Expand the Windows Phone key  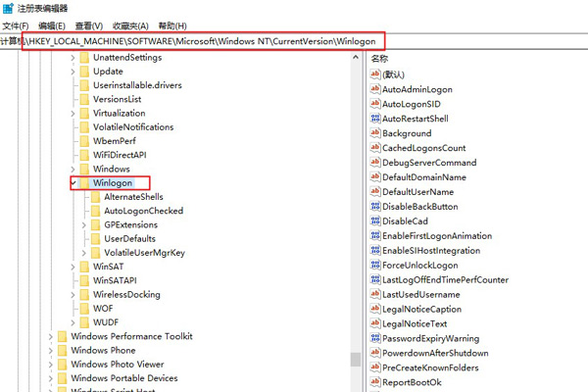tap(50, 351)
